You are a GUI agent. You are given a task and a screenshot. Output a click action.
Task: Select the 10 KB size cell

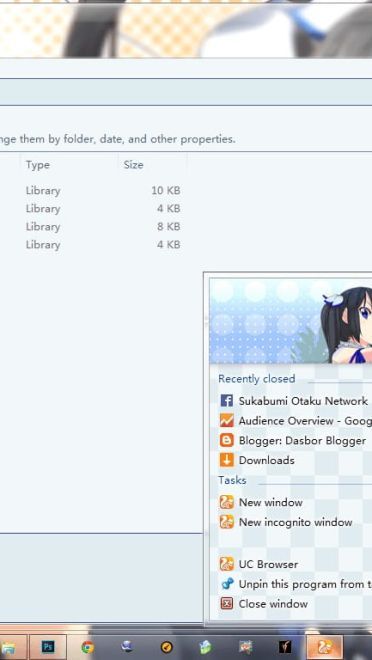pyautogui.click(x=166, y=191)
